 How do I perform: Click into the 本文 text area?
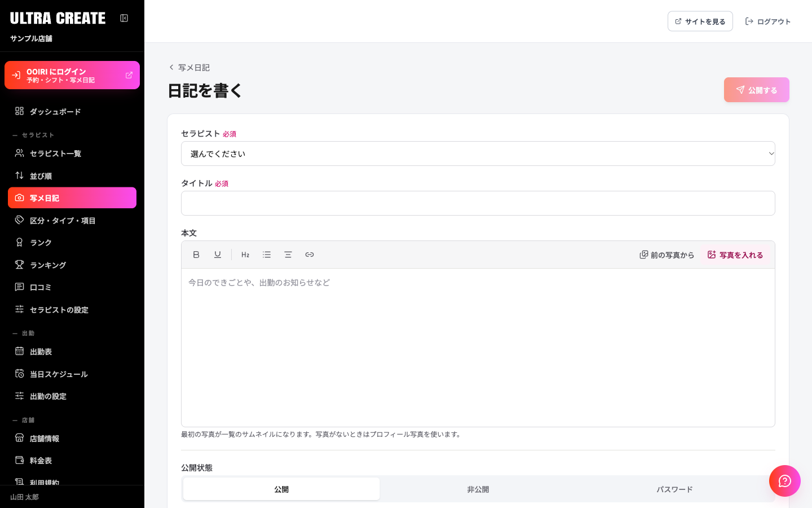tap(478, 348)
